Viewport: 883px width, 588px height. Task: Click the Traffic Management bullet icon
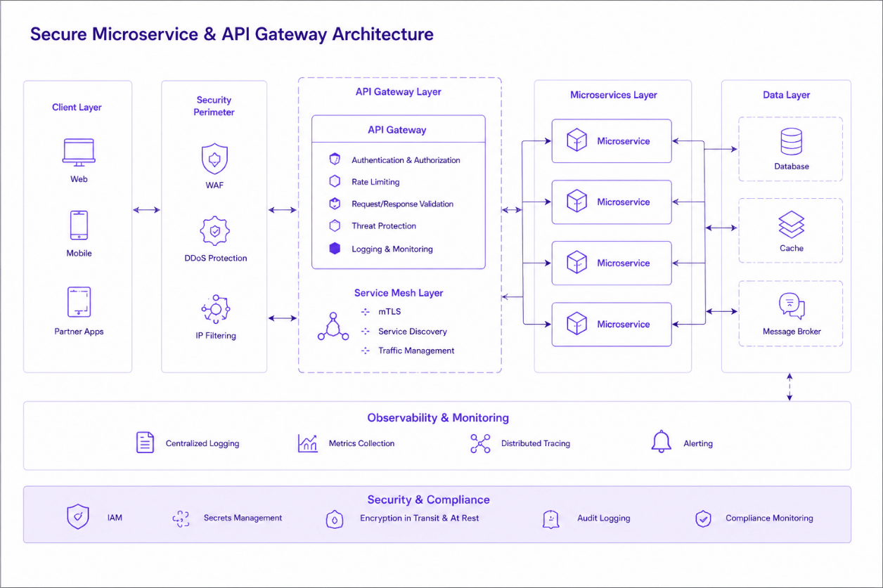click(365, 351)
